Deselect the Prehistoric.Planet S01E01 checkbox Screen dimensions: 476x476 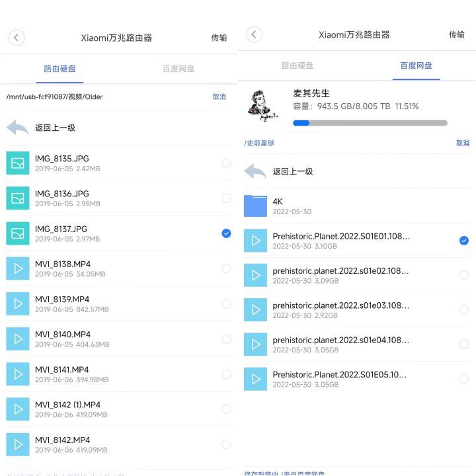click(463, 241)
